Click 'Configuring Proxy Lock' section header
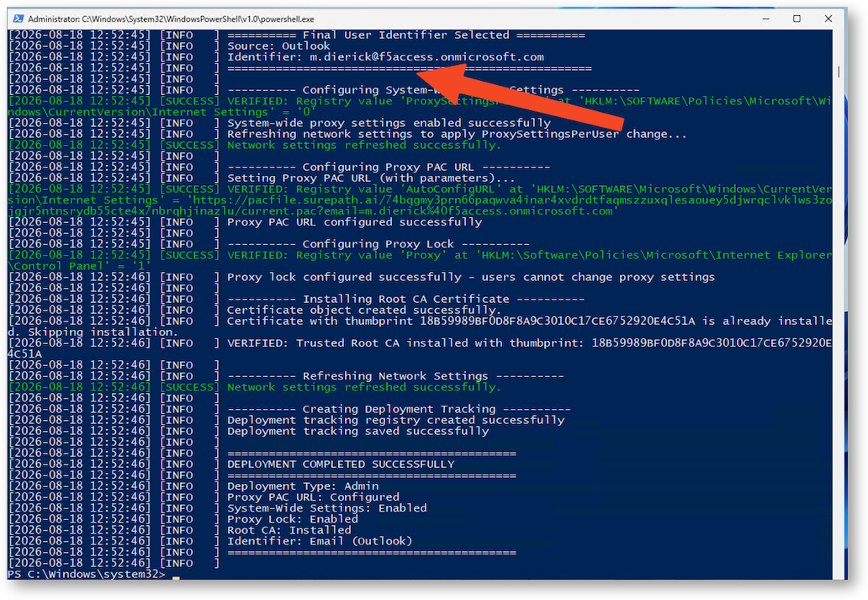 coord(378,244)
